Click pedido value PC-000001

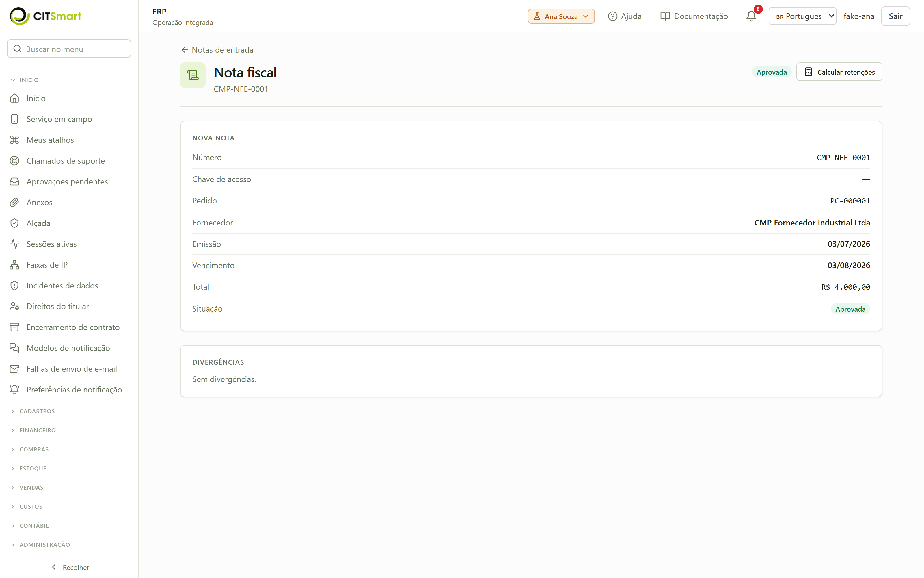click(850, 201)
